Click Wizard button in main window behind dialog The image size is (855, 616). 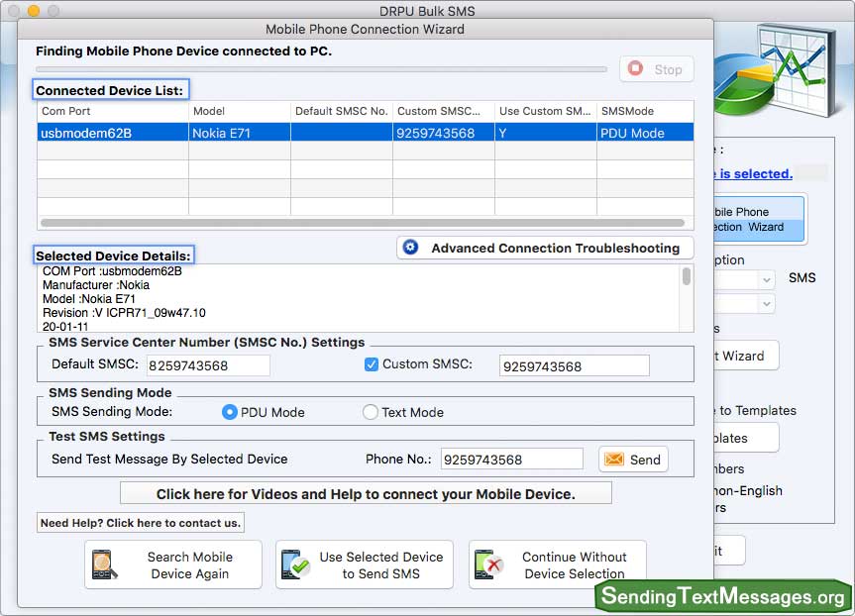[745, 356]
